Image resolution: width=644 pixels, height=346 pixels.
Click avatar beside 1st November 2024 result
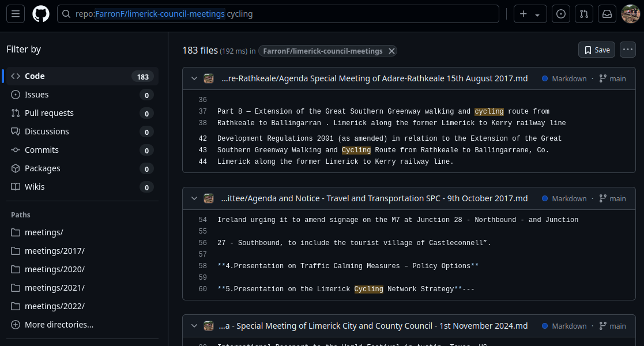coord(209,326)
